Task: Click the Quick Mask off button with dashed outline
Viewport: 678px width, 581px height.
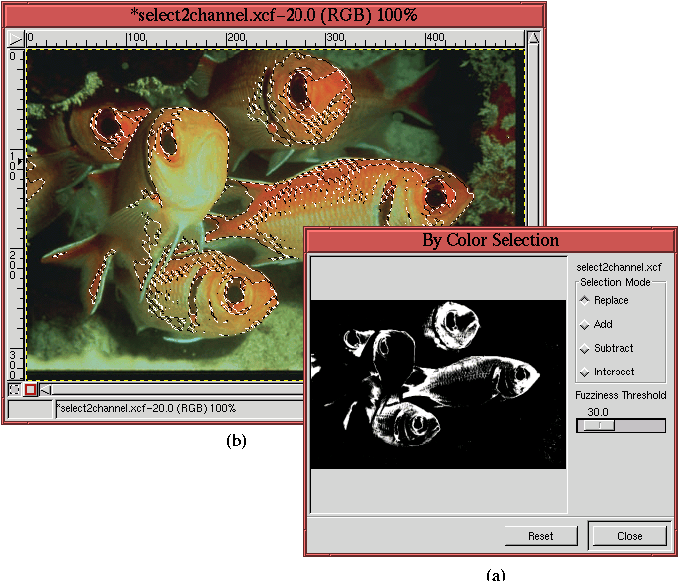Action: [14, 389]
